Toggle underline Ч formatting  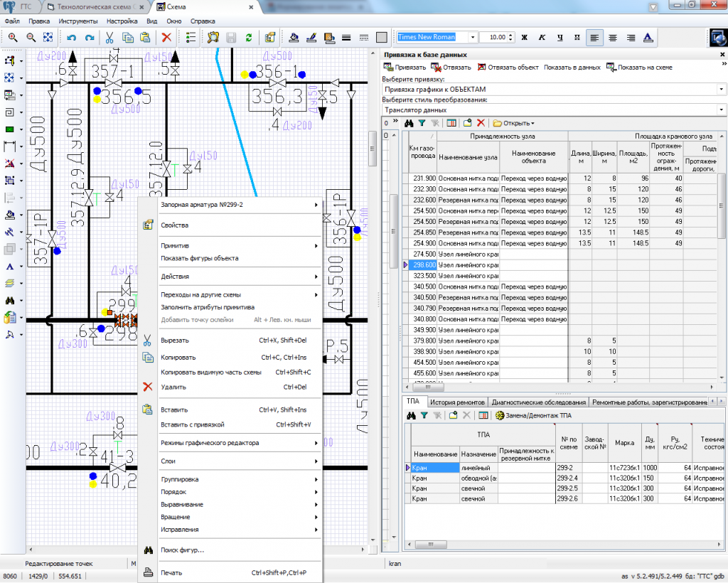click(x=560, y=38)
